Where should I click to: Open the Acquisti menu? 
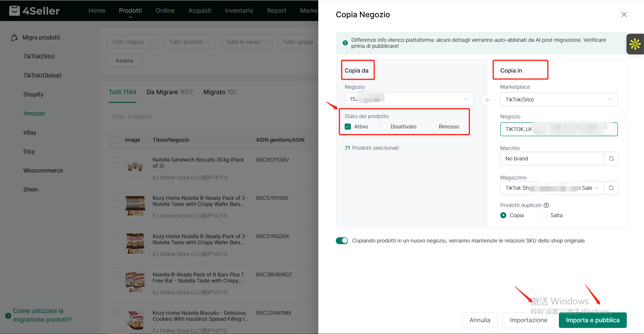[x=200, y=11]
